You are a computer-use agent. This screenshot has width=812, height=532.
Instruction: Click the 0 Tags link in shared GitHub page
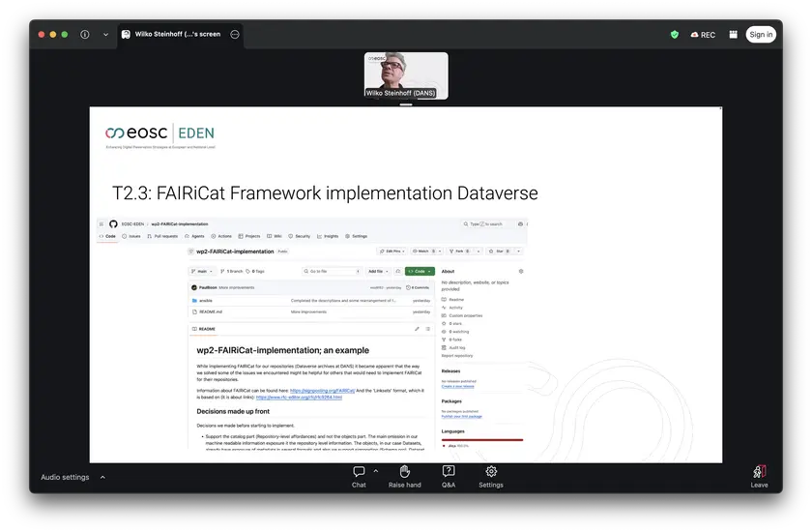click(x=255, y=272)
